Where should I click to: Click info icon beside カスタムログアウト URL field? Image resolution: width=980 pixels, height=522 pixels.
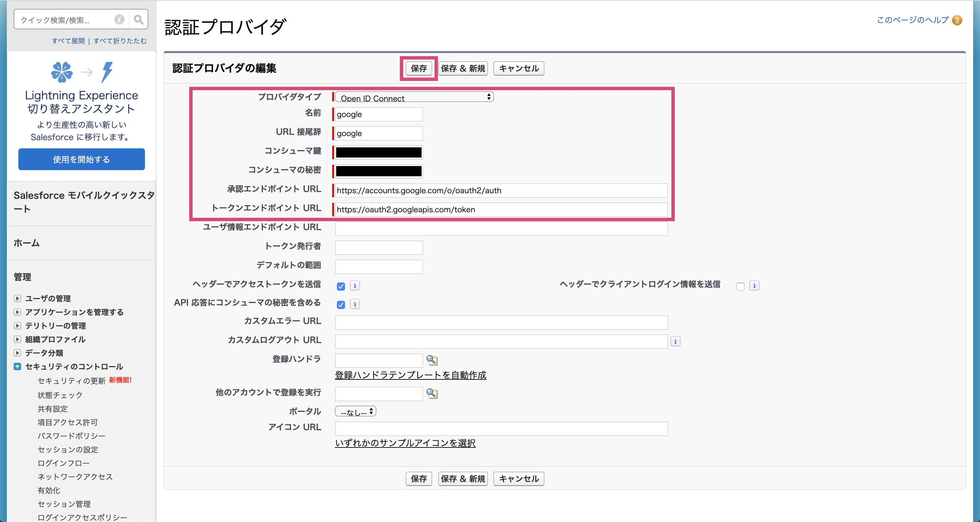(x=675, y=341)
